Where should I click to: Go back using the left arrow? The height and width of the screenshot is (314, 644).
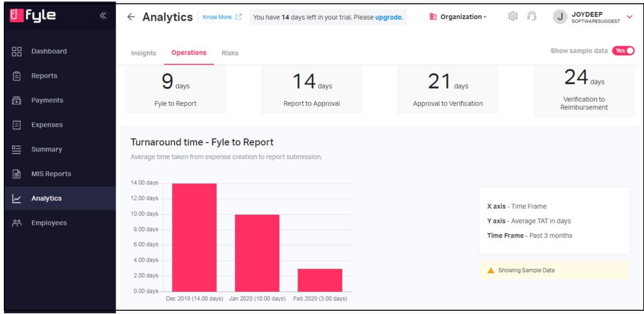(131, 17)
